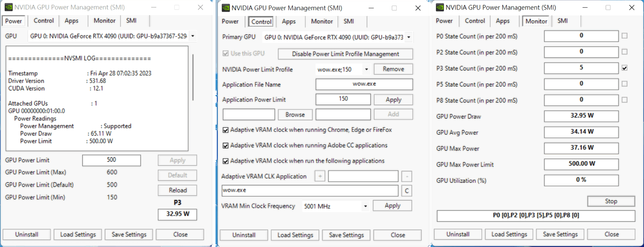Click the Reload button

[x=177, y=190]
